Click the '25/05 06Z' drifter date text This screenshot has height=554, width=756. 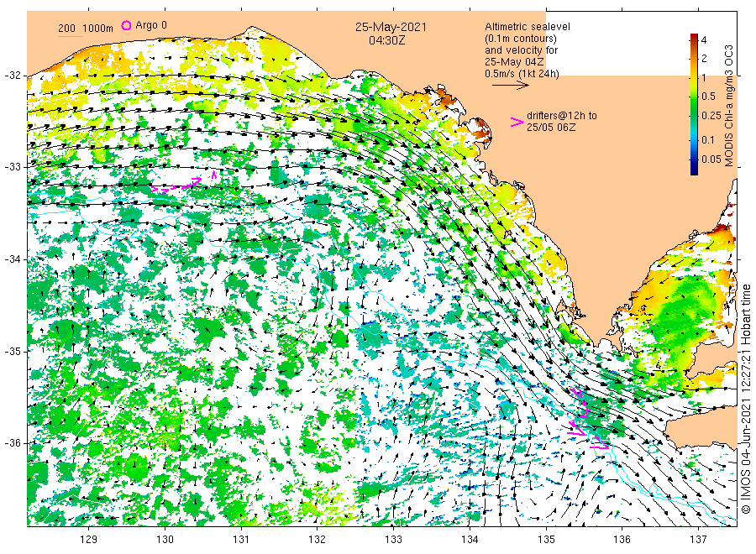click(550, 128)
